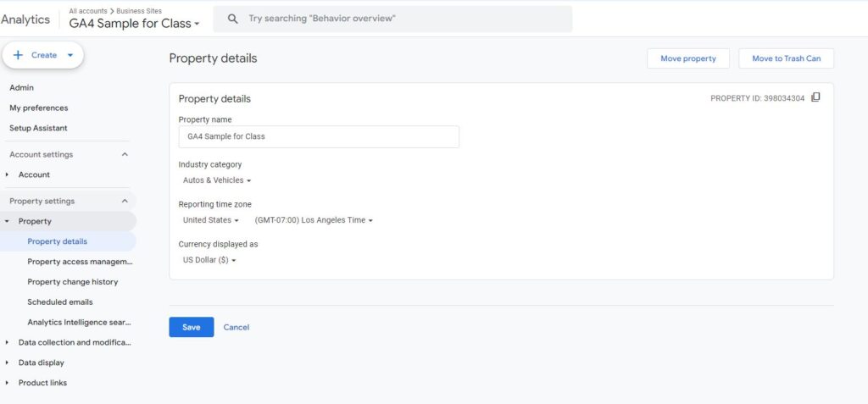Open the Los Angeles Time zone dropdown
Image resolution: width=868 pixels, height=404 pixels.
tap(314, 220)
